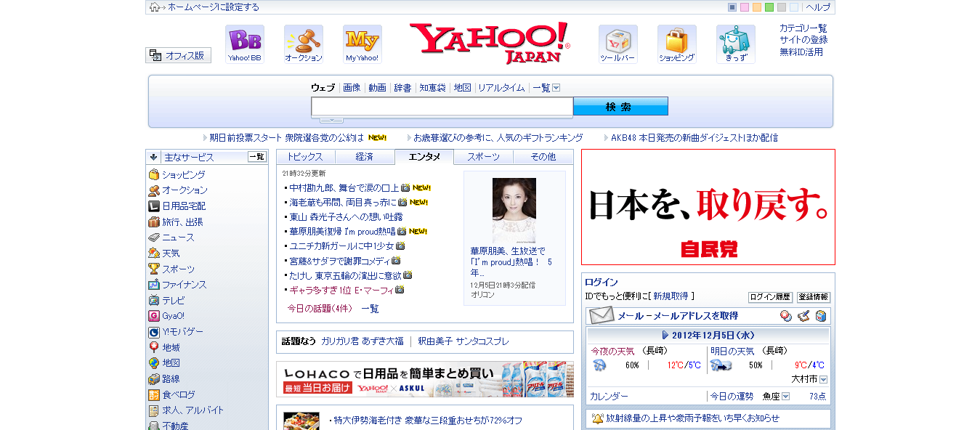Open the 大村市 location dropdown
Screen dimensions: 980x430
click(x=823, y=379)
